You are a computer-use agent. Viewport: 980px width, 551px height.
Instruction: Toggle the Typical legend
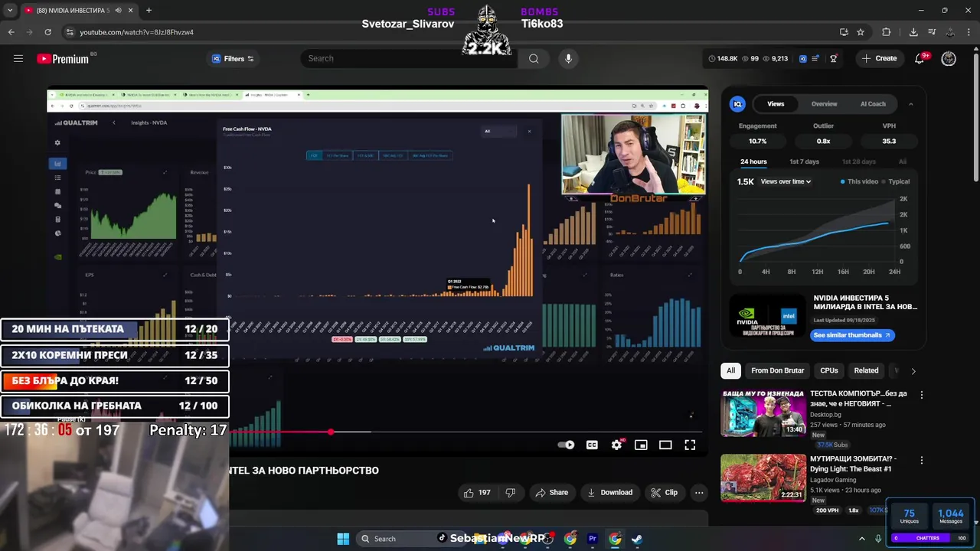click(x=895, y=181)
